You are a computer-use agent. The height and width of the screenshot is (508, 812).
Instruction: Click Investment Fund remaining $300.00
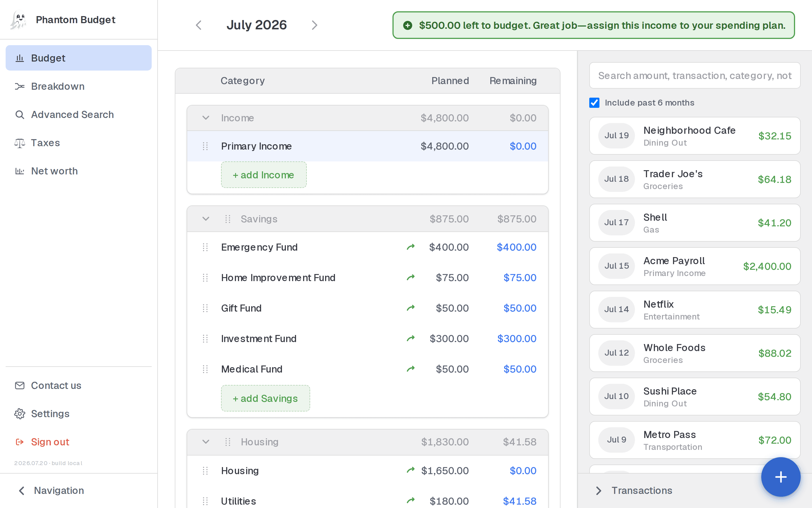517,339
